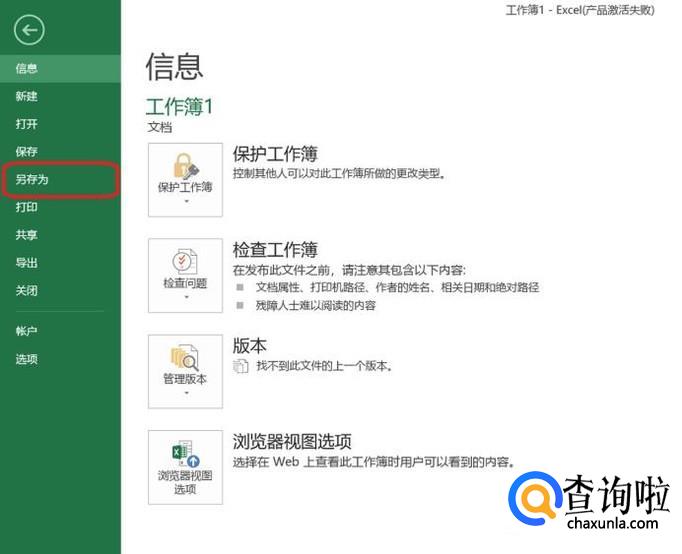Click the 保护工作簿 button label
The width and height of the screenshot is (682, 554).
click(185, 187)
